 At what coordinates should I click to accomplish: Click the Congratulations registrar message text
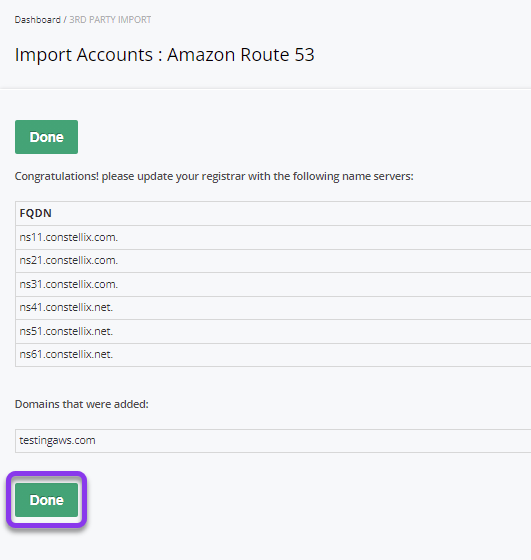coord(214,176)
